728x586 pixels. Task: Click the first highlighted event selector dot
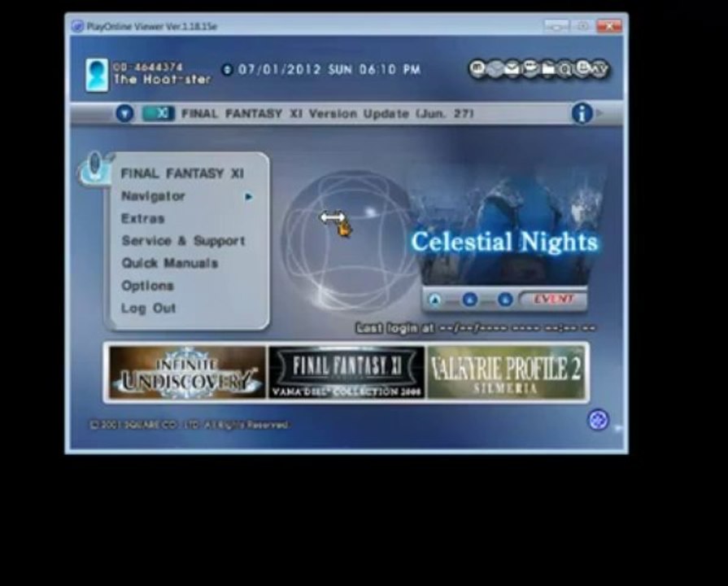pyautogui.click(x=434, y=300)
